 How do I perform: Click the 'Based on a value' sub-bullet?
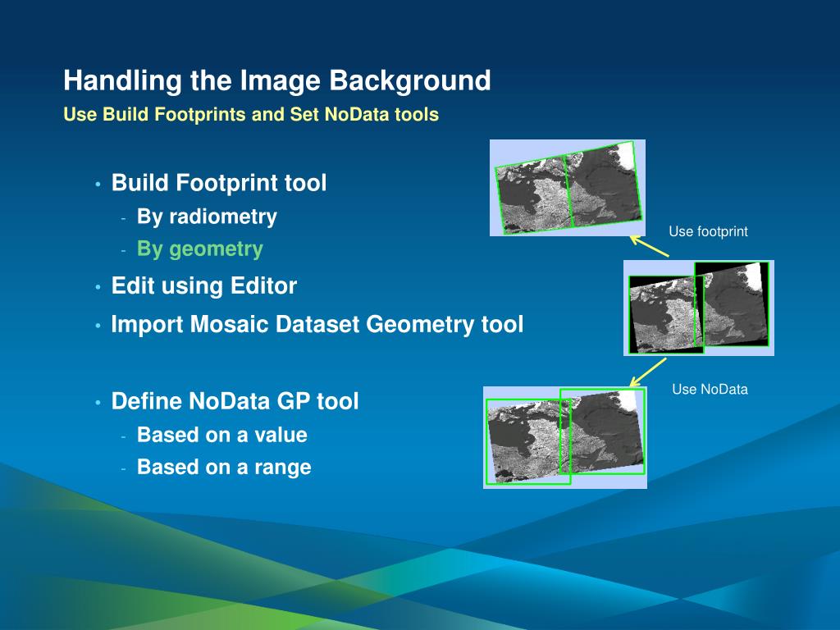[221, 435]
